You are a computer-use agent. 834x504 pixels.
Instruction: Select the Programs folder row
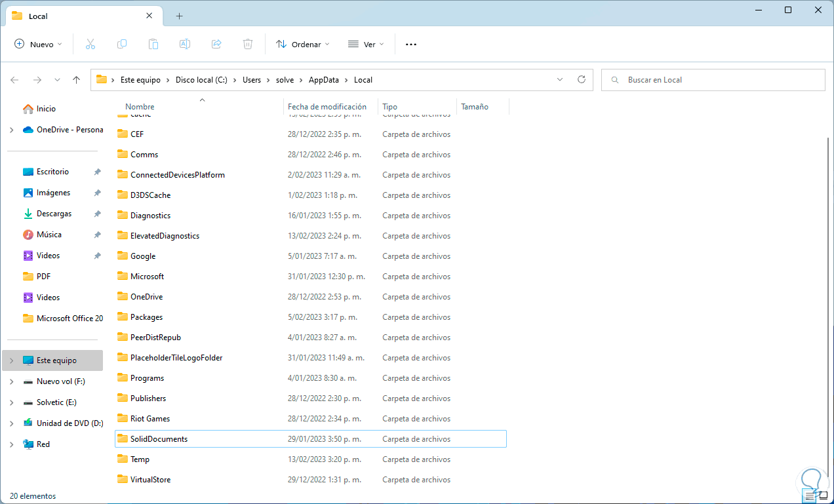click(x=311, y=378)
